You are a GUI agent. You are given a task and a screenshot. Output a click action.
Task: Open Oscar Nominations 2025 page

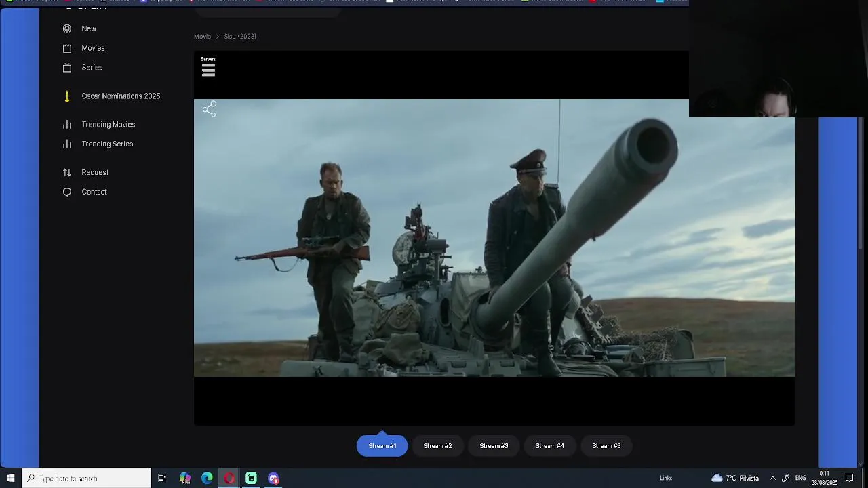121,96
